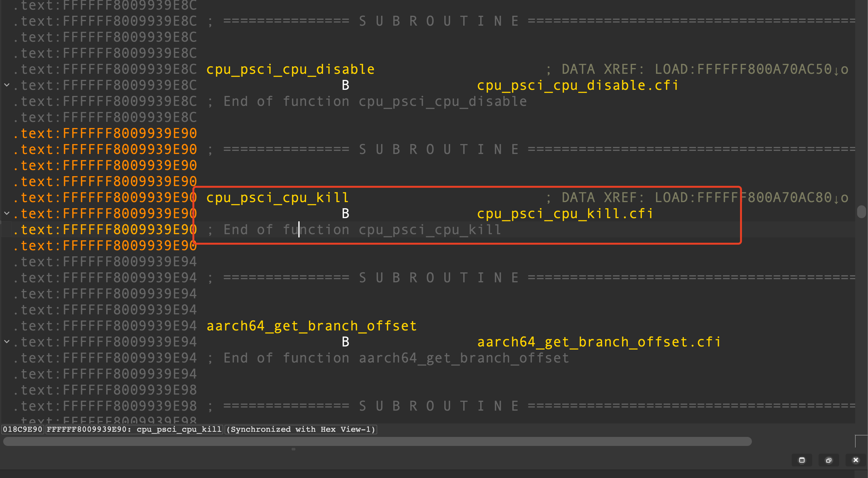Select the aarch64_get_branch_offset function label
Screen dimensions: 868x478
coord(311,326)
